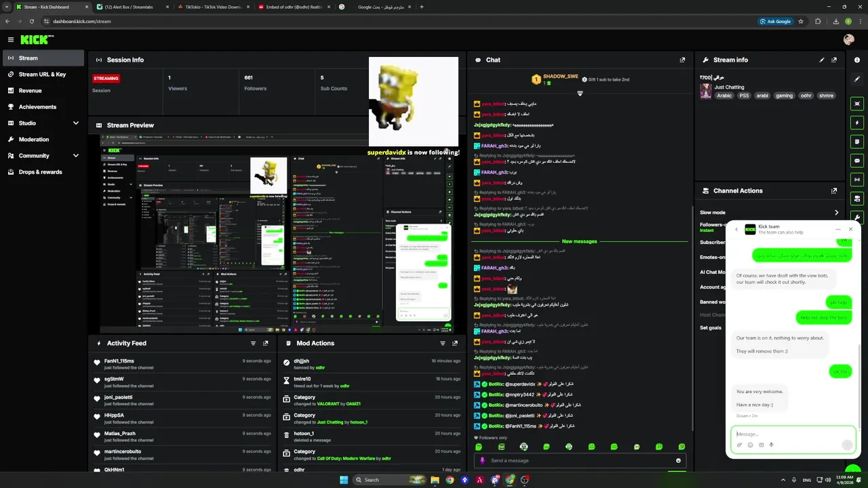Click the PS5 tag in Stream info
The width and height of the screenshot is (868, 488).
[744, 96]
